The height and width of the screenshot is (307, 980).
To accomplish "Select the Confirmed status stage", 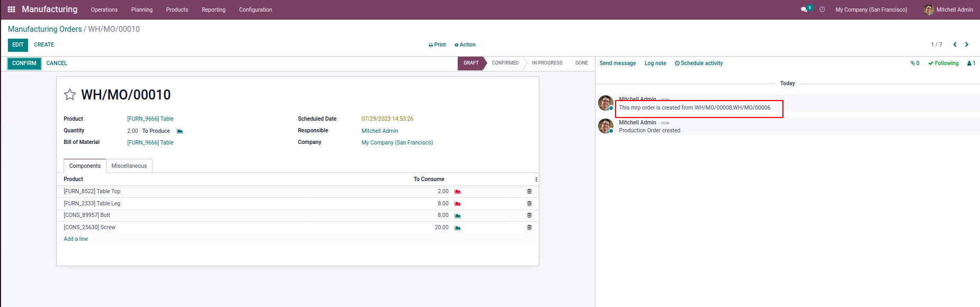I will [505, 63].
